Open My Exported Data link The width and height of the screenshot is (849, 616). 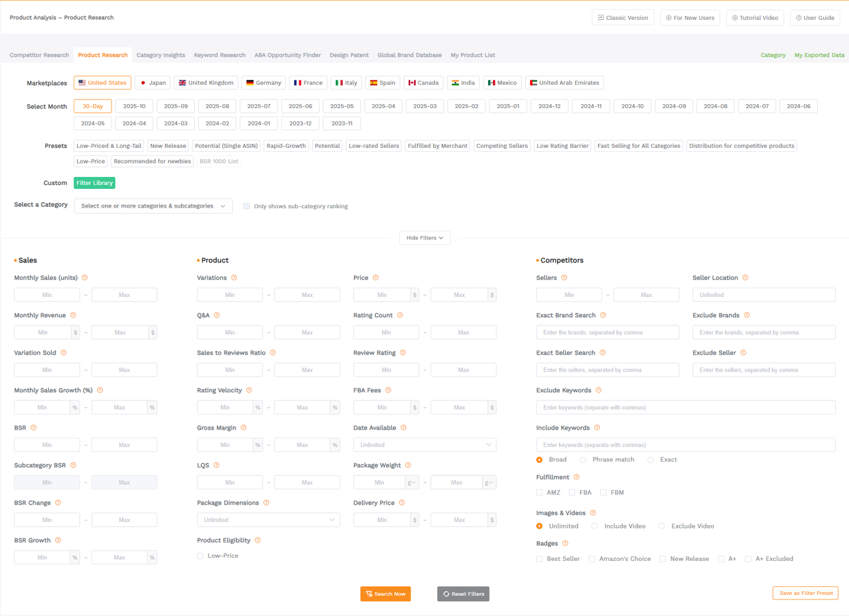(x=820, y=55)
